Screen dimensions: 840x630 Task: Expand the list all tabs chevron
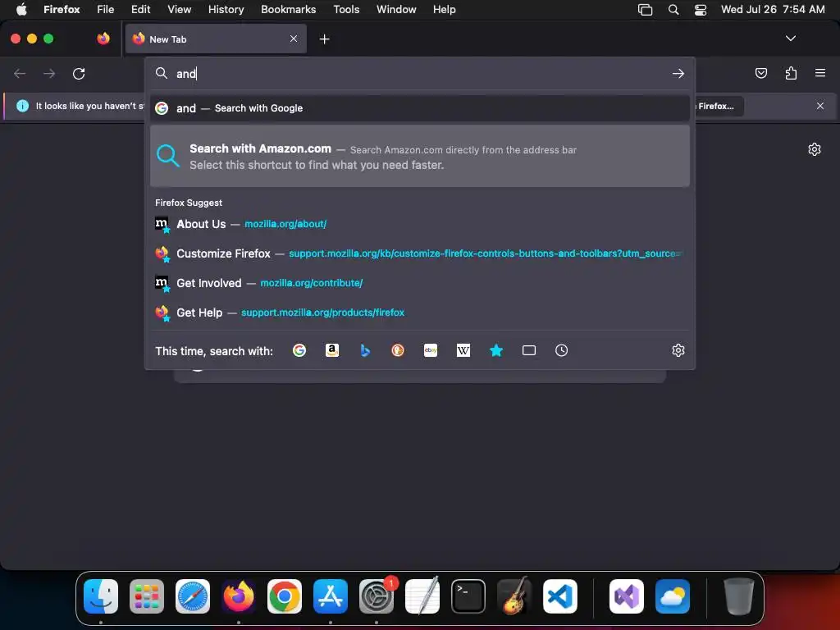point(791,39)
